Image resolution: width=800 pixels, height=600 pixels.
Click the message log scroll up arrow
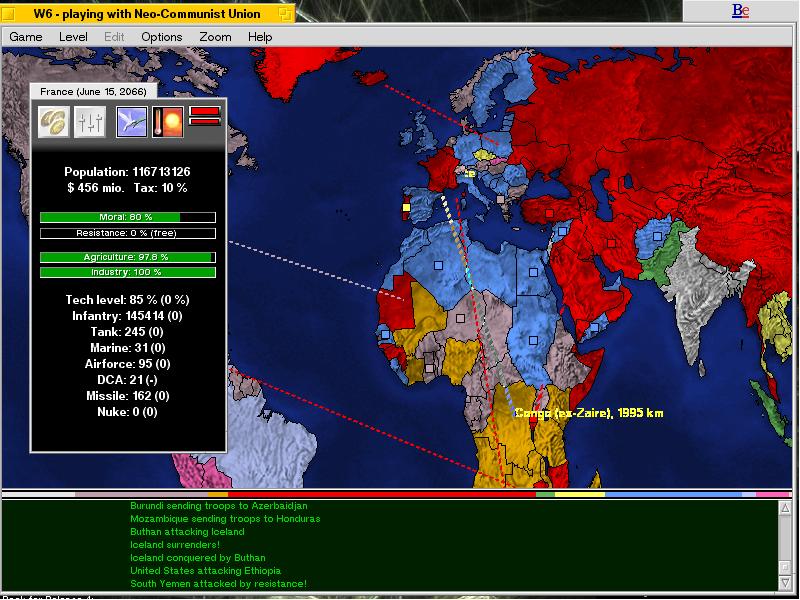[785, 507]
